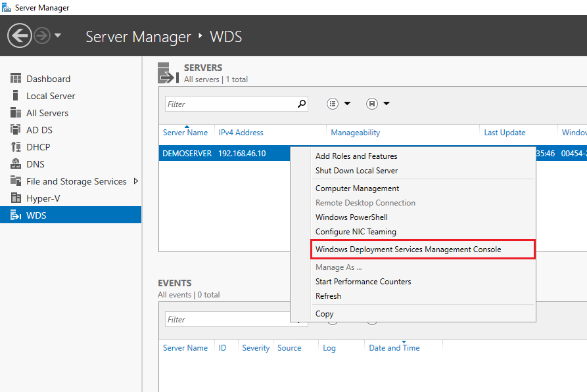Choose Copy from the context menu
The image size is (587, 392).
point(325,313)
